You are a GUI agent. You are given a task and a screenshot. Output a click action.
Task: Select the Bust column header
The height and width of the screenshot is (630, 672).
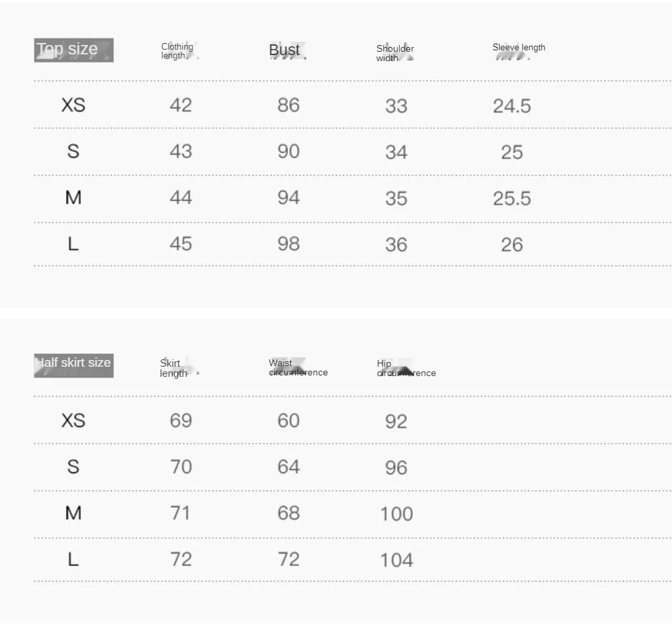click(284, 50)
